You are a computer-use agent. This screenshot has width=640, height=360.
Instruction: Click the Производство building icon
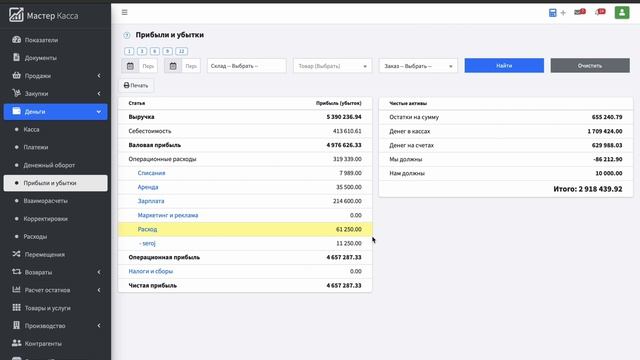pos(16,325)
